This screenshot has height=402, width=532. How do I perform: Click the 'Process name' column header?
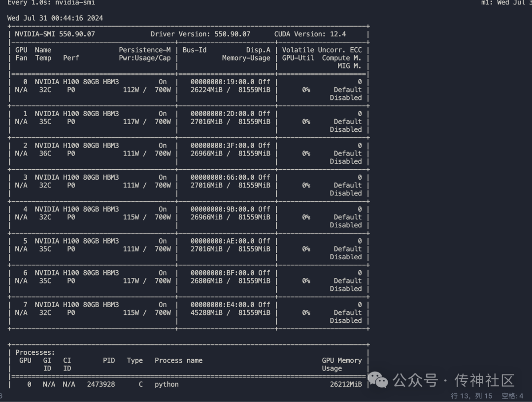[178, 361]
